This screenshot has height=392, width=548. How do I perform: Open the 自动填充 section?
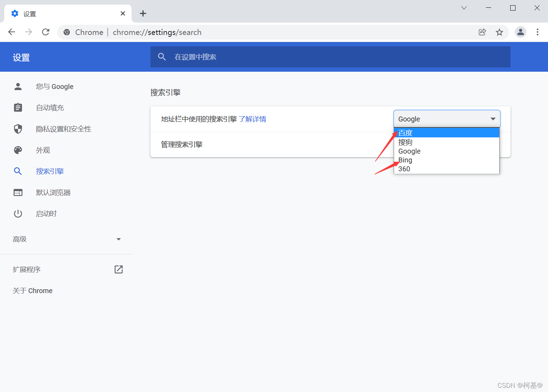(50, 108)
